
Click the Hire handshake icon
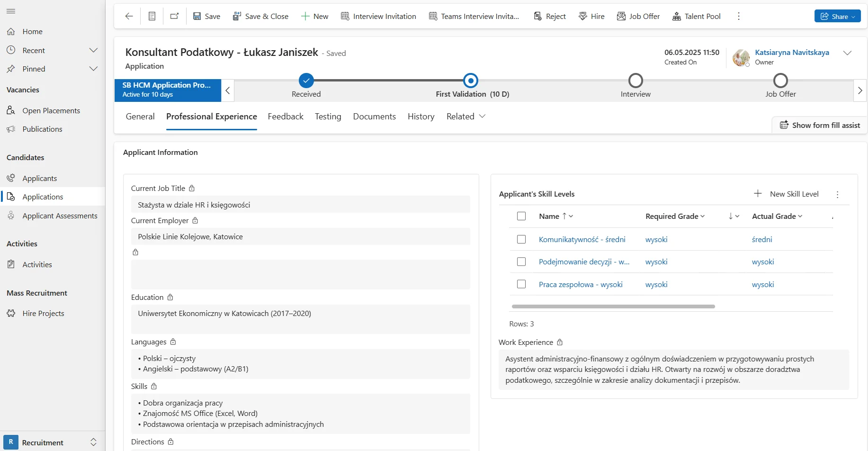click(583, 16)
